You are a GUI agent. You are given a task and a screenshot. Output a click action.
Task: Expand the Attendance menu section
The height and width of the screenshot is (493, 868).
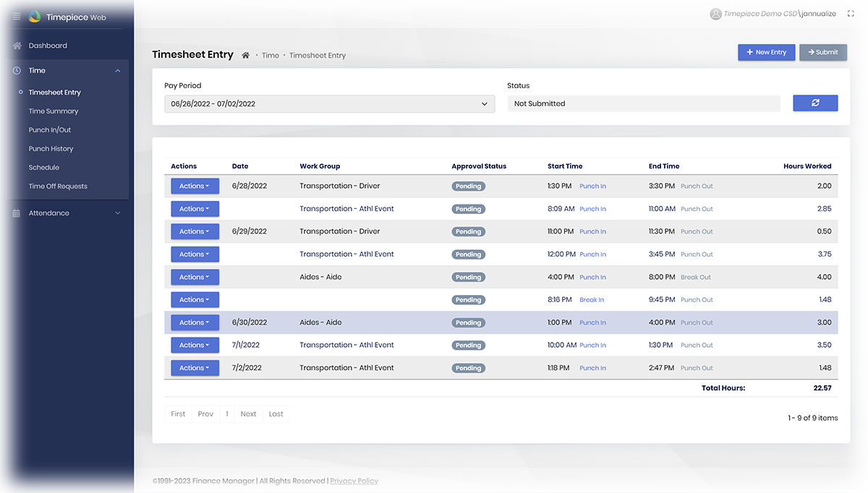(x=118, y=213)
